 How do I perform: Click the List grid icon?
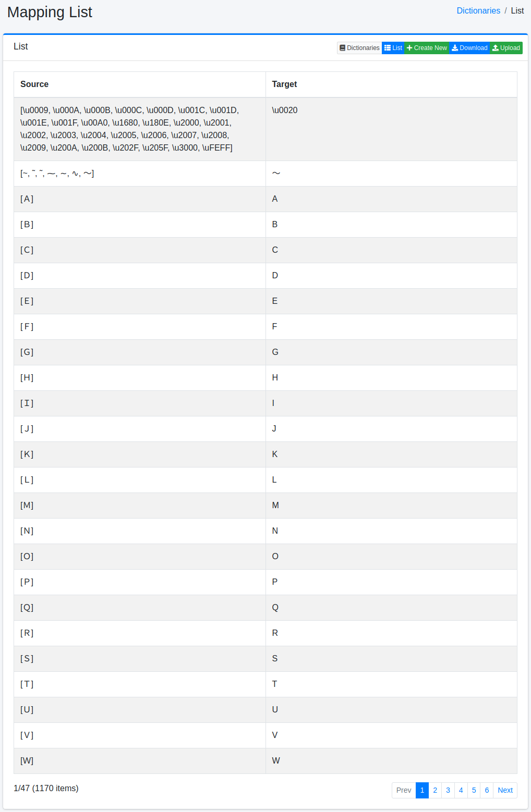pyautogui.click(x=388, y=48)
